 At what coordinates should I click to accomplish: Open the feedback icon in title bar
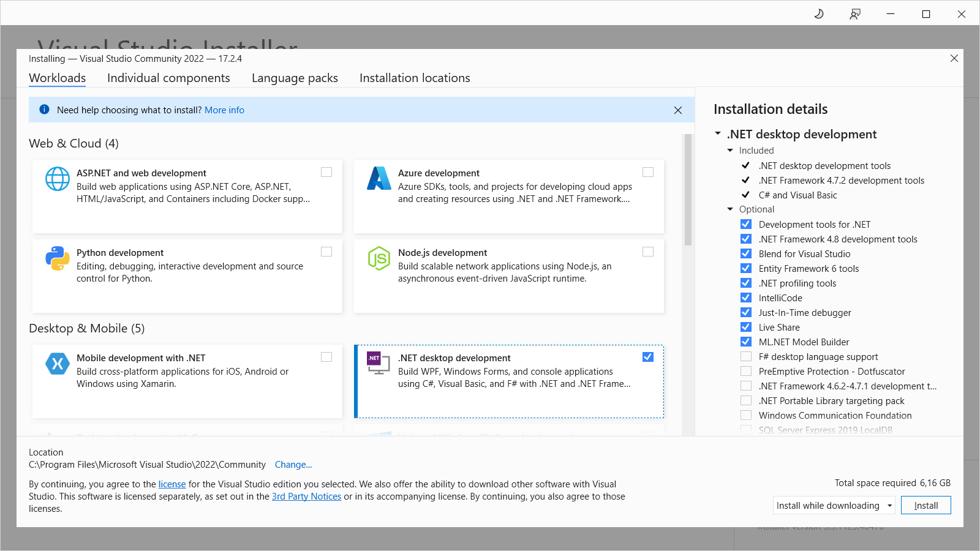pos(855,13)
